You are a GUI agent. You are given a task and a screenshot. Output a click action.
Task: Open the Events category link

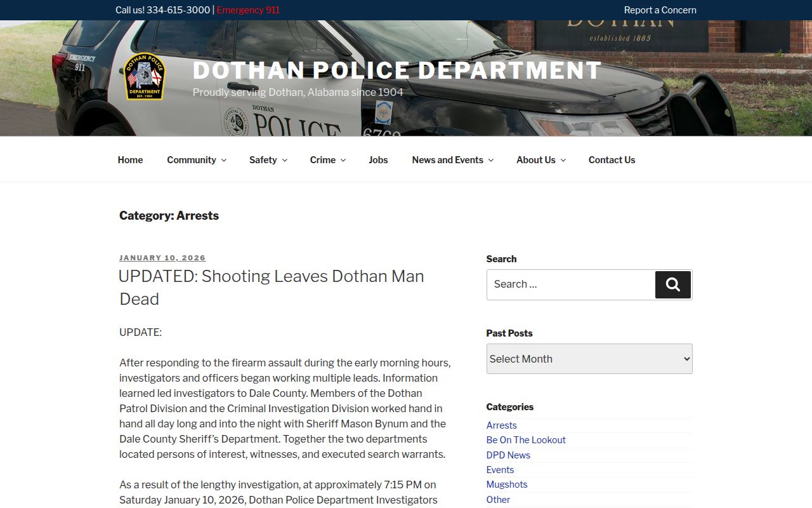tap(500, 470)
